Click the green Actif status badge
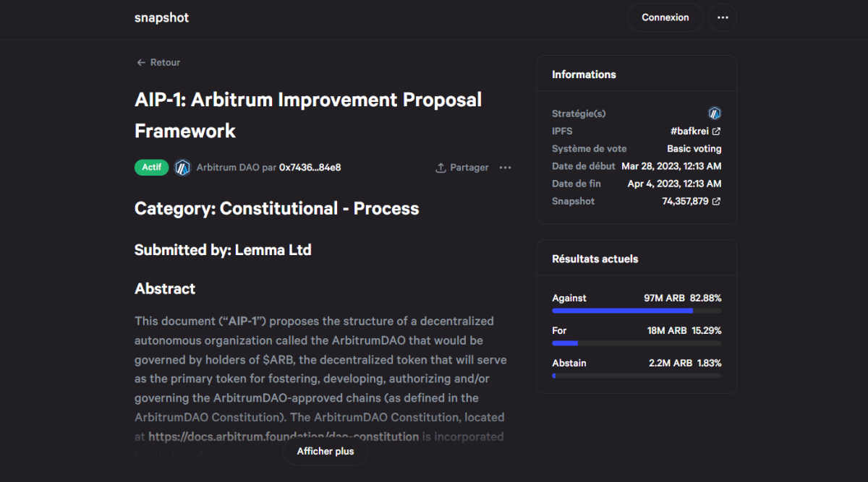This screenshot has width=868, height=482. (151, 167)
